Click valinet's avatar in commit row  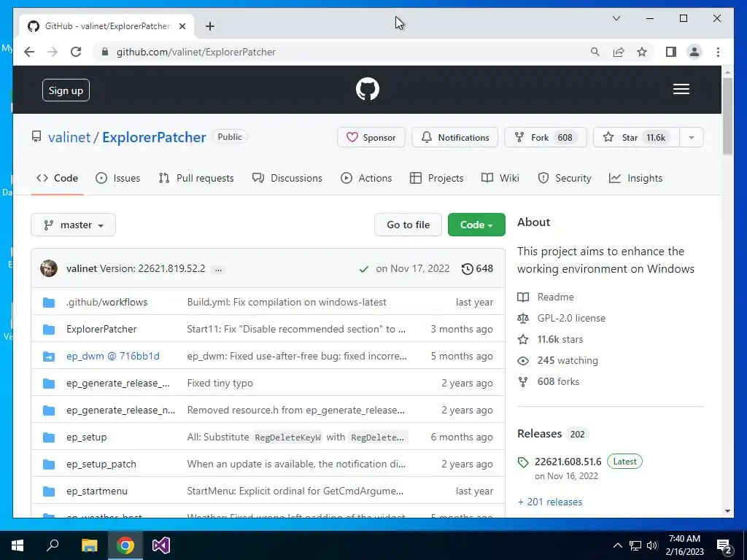click(x=49, y=268)
